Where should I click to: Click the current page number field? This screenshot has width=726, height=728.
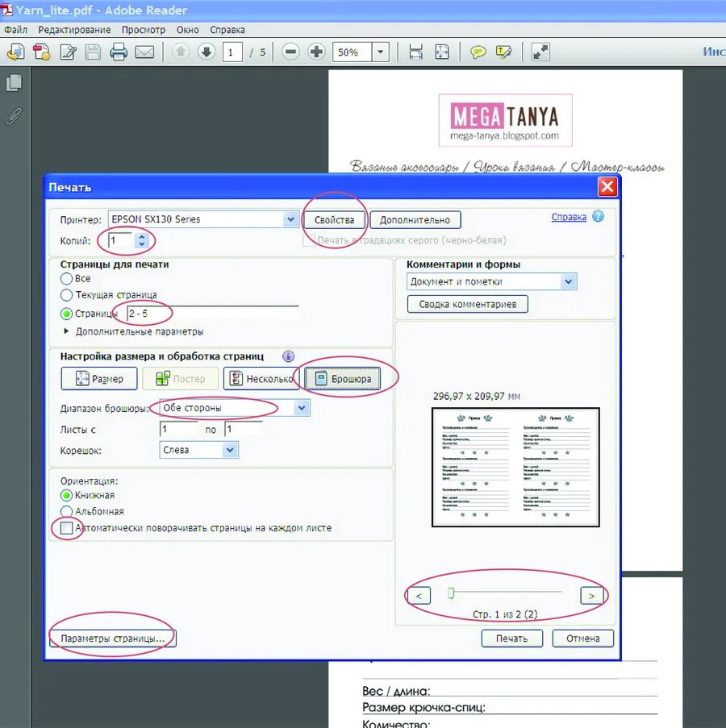232,52
